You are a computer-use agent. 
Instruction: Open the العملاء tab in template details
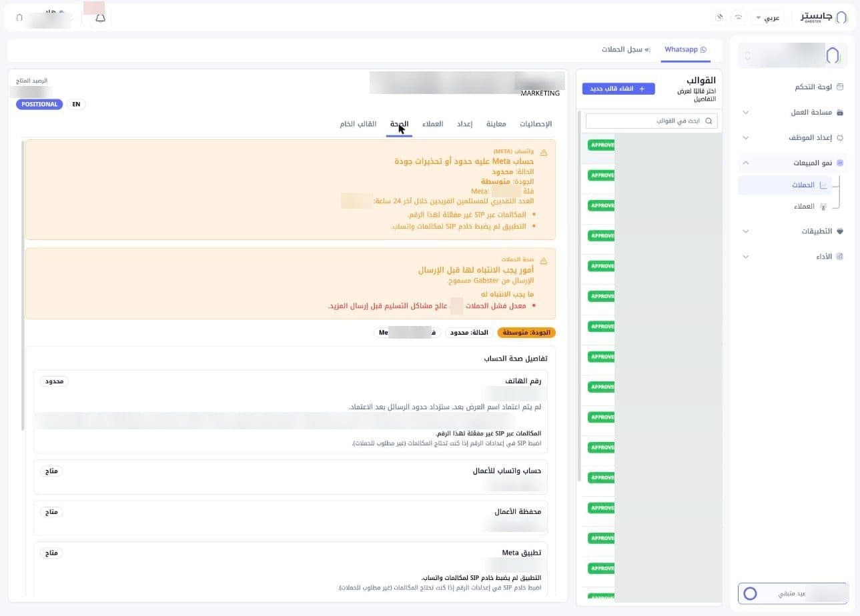(x=432, y=124)
